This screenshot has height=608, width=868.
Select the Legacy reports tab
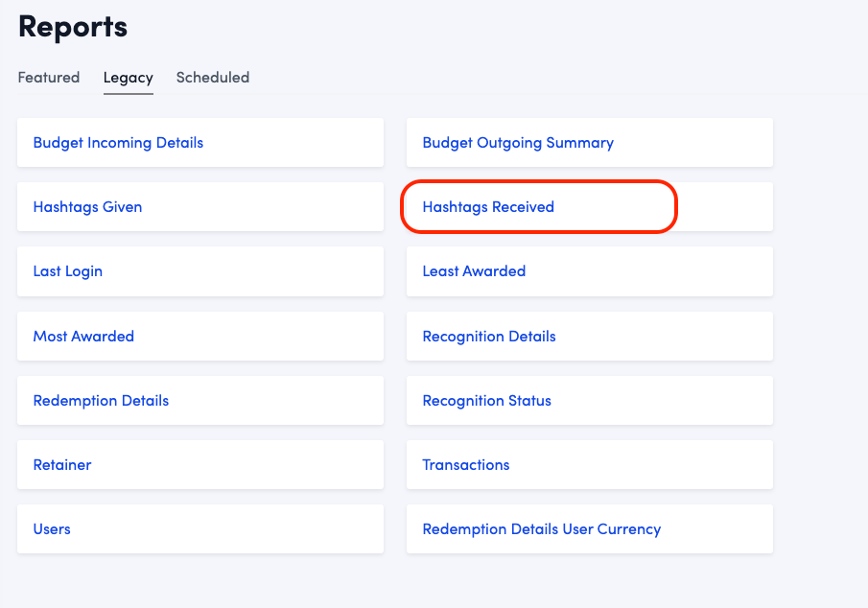click(x=128, y=78)
